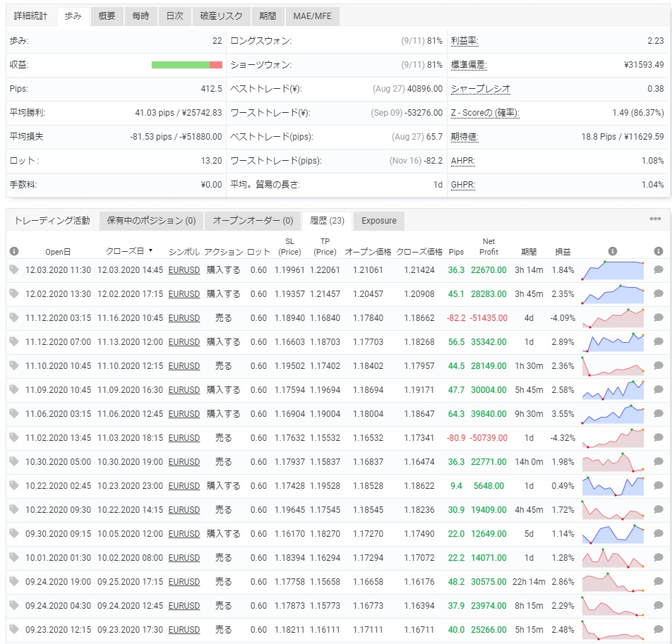Image resolution: width=672 pixels, height=644 pixels.
Task: Click 利益率 statistic label
Action: [464, 41]
